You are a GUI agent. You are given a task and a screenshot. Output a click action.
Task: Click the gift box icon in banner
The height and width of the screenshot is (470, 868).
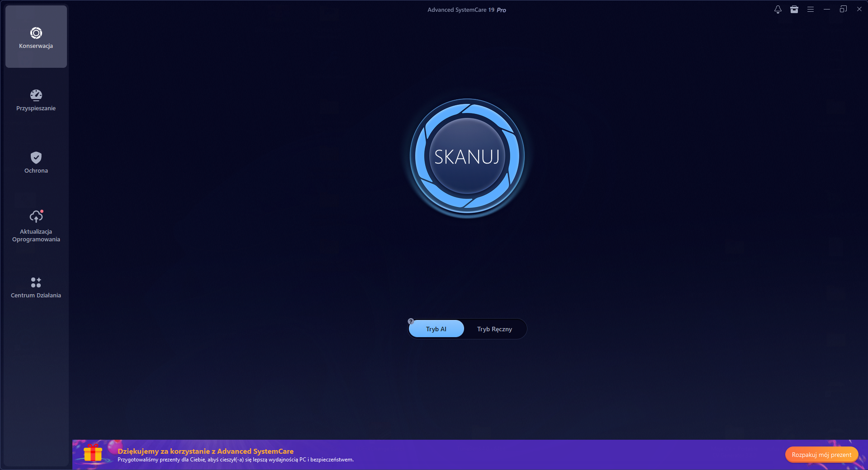point(93,453)
